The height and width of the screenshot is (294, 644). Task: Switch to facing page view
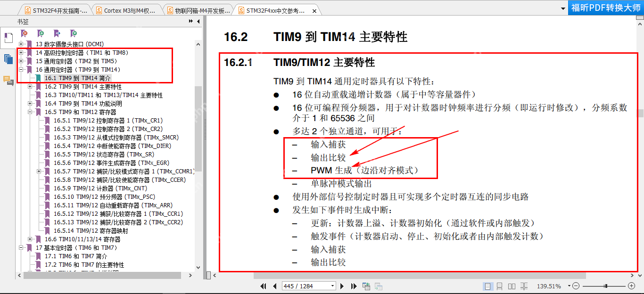(512, 286)
